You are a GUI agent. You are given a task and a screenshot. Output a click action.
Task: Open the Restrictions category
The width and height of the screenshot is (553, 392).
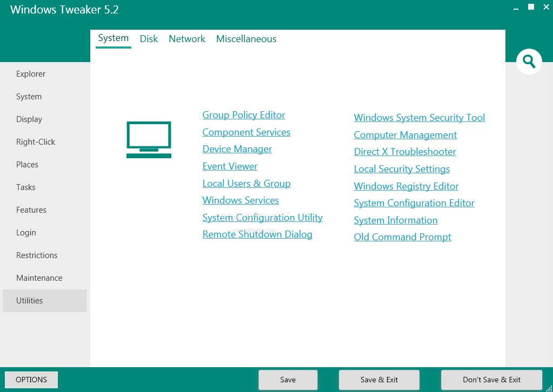coord(44,255)
